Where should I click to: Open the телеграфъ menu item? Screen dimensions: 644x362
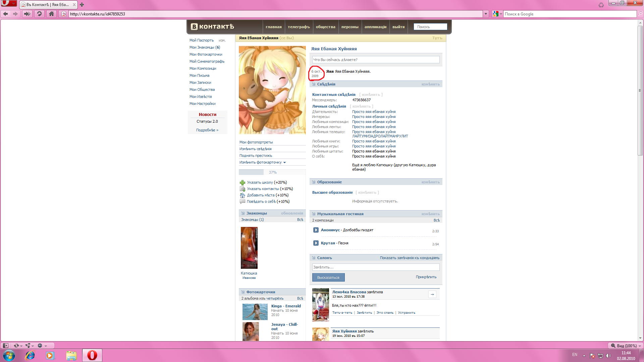point(299,27)
